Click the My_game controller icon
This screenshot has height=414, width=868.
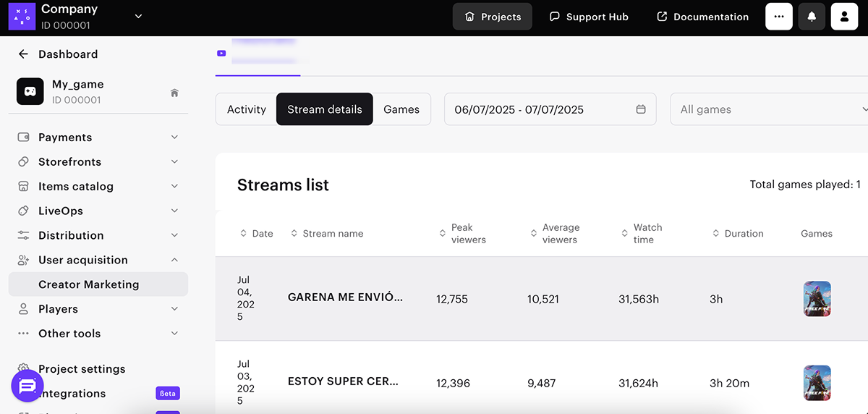[30, 92]
